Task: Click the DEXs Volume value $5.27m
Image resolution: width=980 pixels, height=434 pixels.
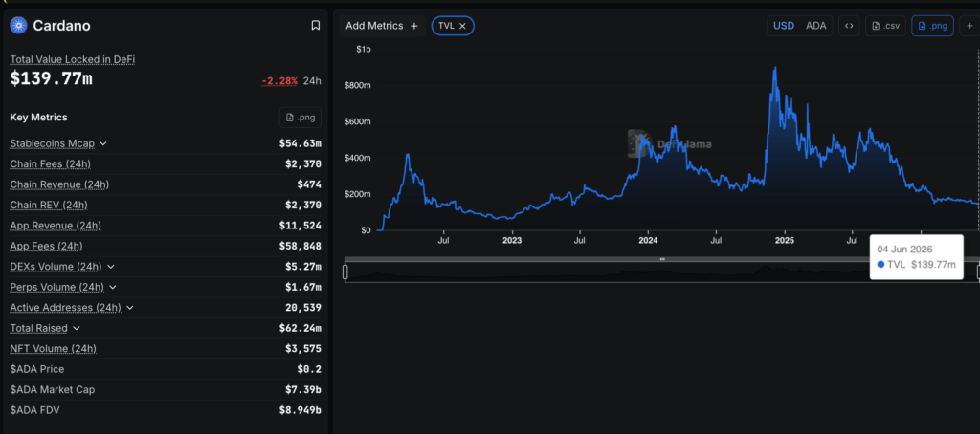Action: click(303, 267)
